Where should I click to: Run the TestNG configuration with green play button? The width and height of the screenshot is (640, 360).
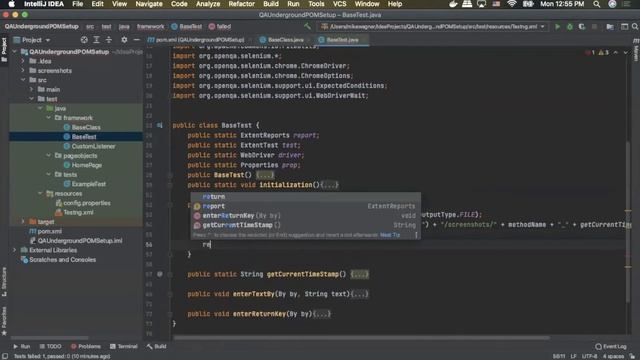coord(557,27)
